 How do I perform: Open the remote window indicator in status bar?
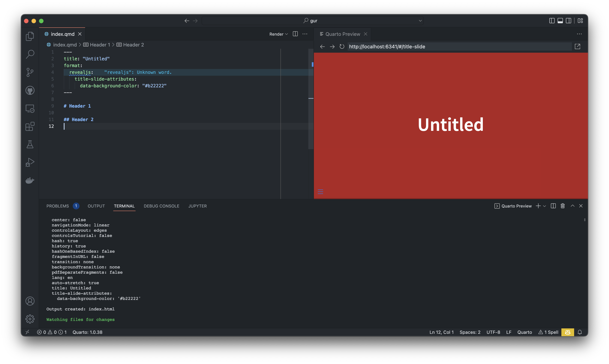pos(28,332)
